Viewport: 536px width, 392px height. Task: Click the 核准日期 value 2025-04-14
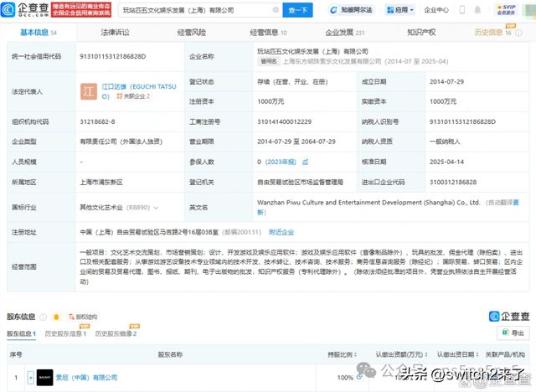coord(446,162)
